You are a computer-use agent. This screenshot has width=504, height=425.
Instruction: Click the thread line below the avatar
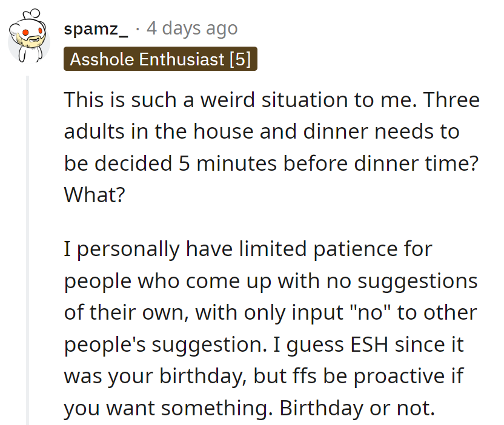click(x=29, y=182)
